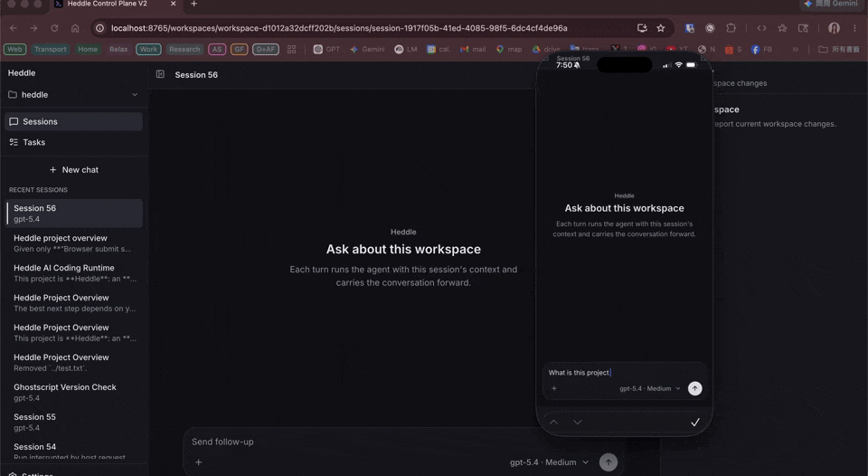This screenshot has width=868, height=476.
Task: Tap the phone keyboard up chevron
Action: point(553,423)
